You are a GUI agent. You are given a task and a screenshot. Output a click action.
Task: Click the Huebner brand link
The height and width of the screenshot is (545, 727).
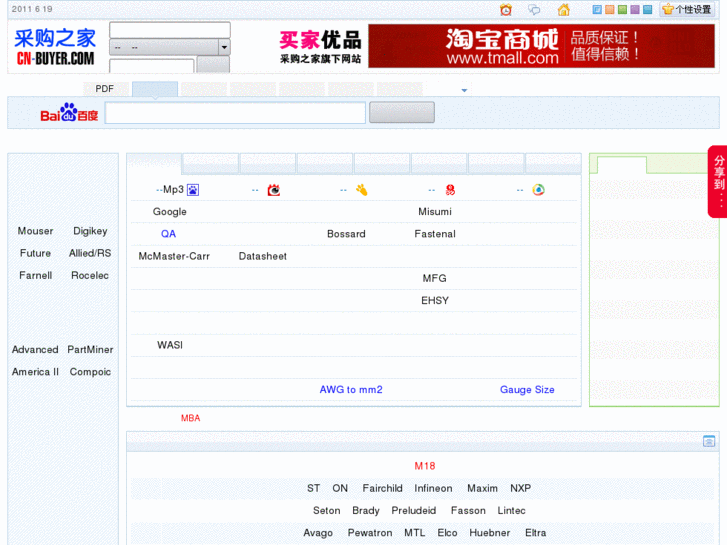[490, 533]
